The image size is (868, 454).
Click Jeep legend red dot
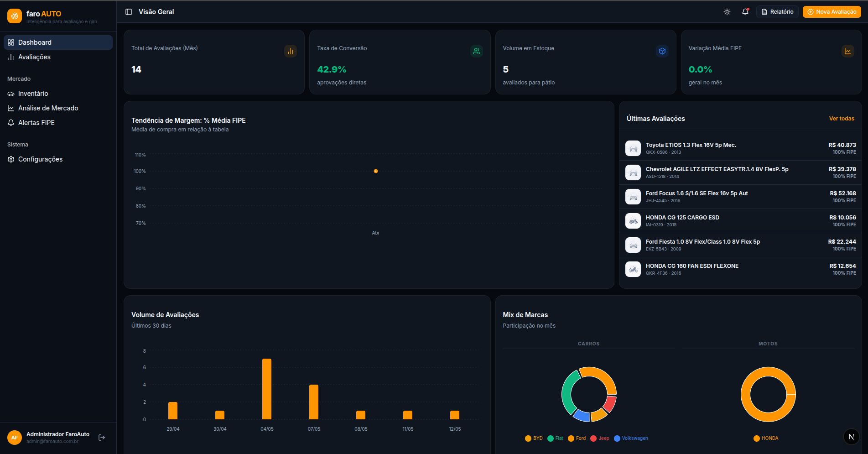pos(593,438)
